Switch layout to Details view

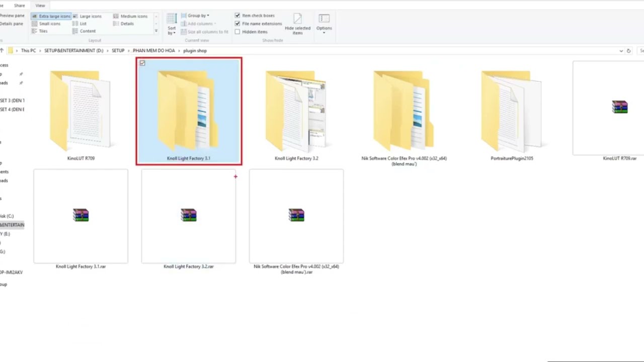click(x=123, y=24)
